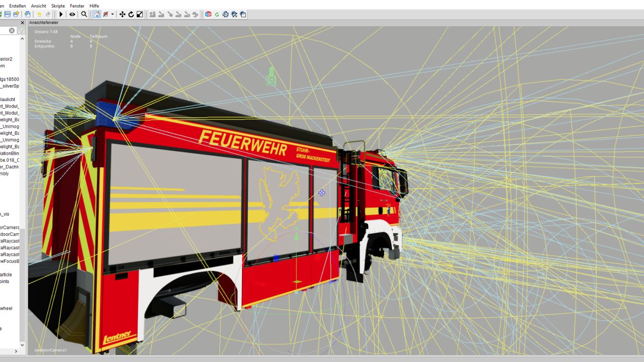This screenshot has width=644, height=362.
Task: Click the 'Eckpunkte' stats label
Action: [x=44, y=46]
